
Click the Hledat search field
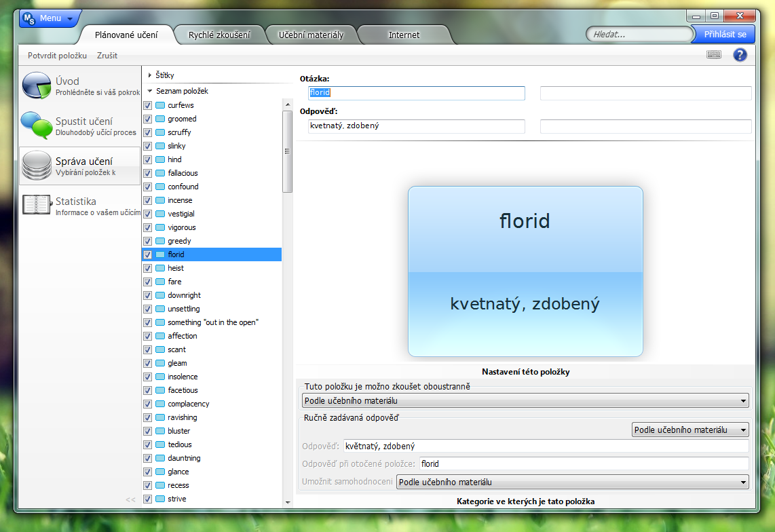pyautogui.click(x=638, y=34)
